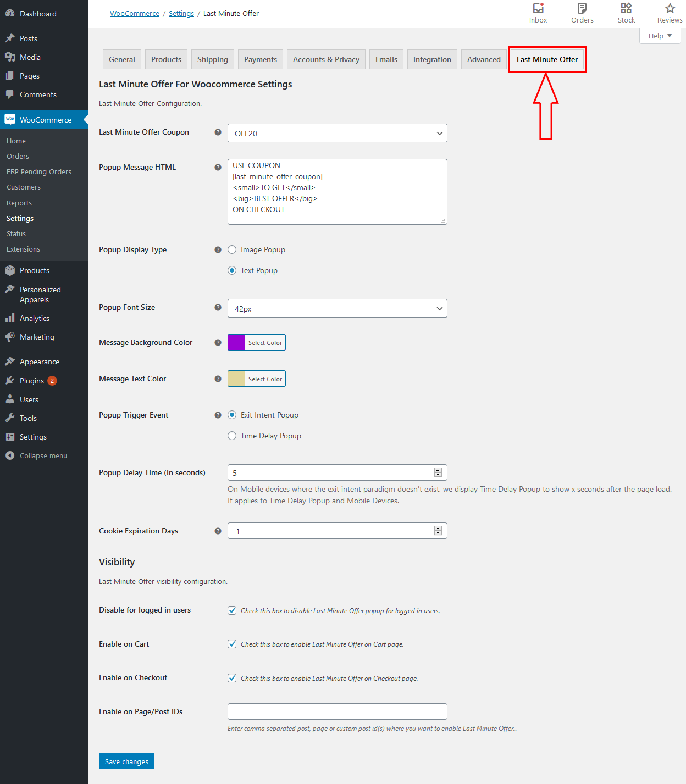Click the Plugins plug icon
Viewport: 686px width, 784px height.
10,381
